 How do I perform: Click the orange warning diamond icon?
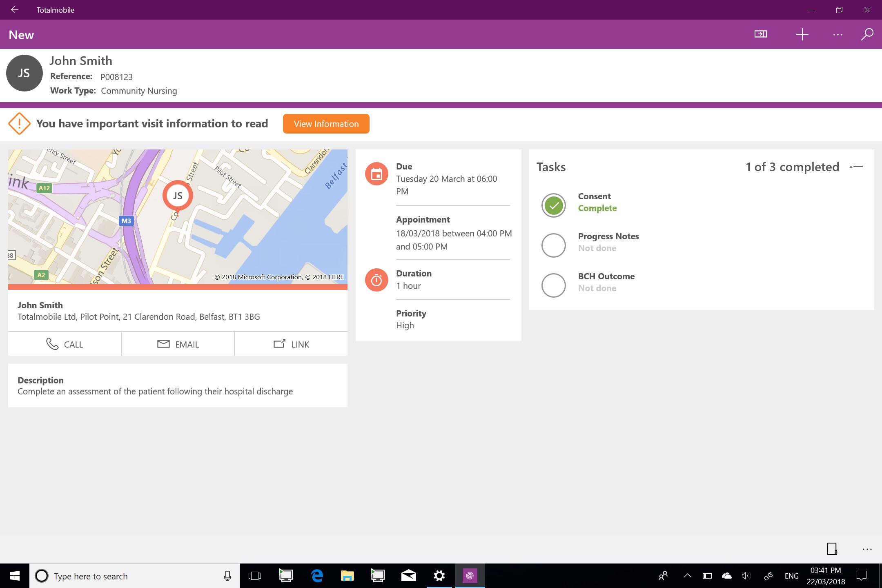click(x=19, y=124)
